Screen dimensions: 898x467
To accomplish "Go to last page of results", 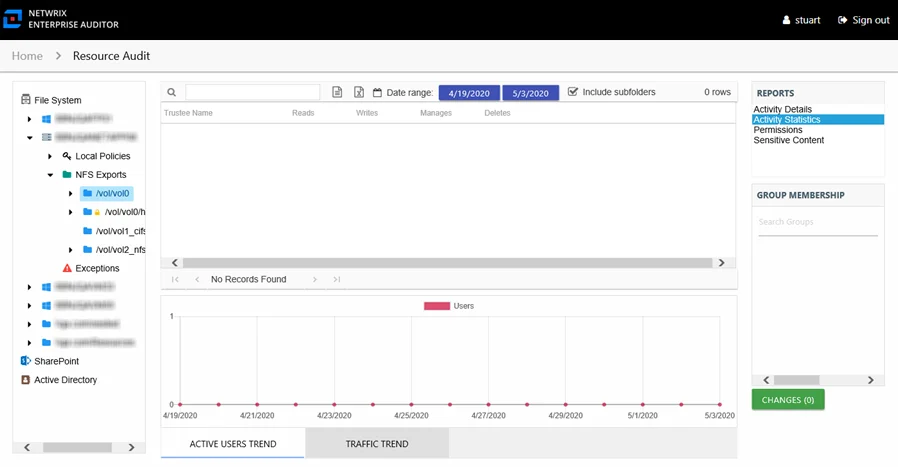I will click(337, 279).
